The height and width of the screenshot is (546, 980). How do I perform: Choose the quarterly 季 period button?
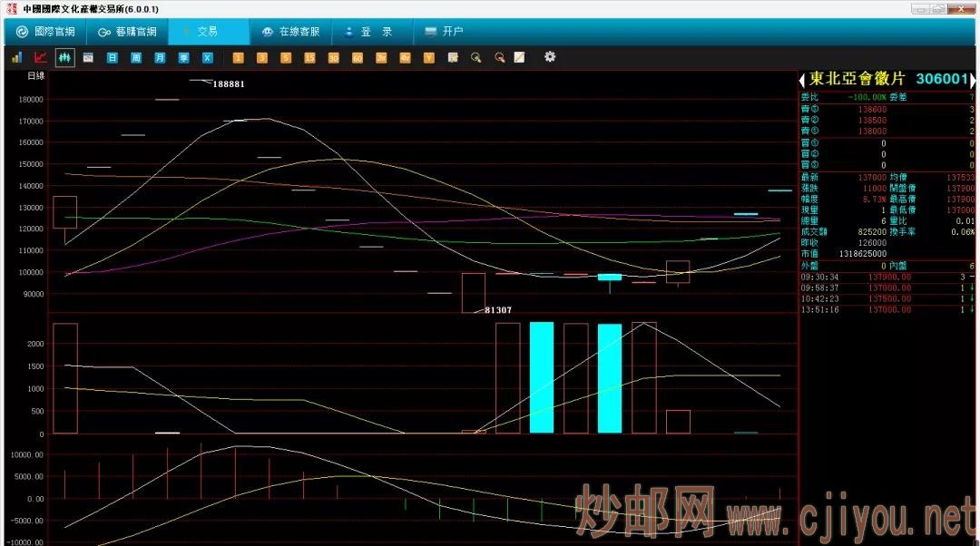pos(183,57)
